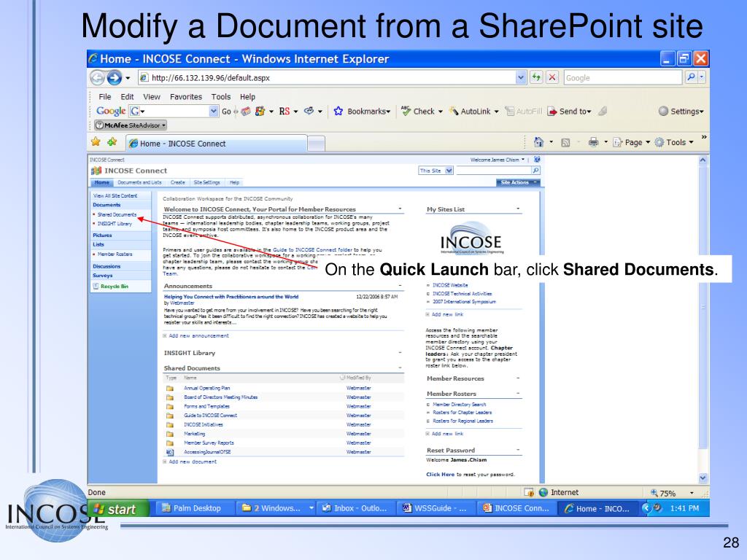Click the Recycle Bin link
747x560 pixels.
114,286
